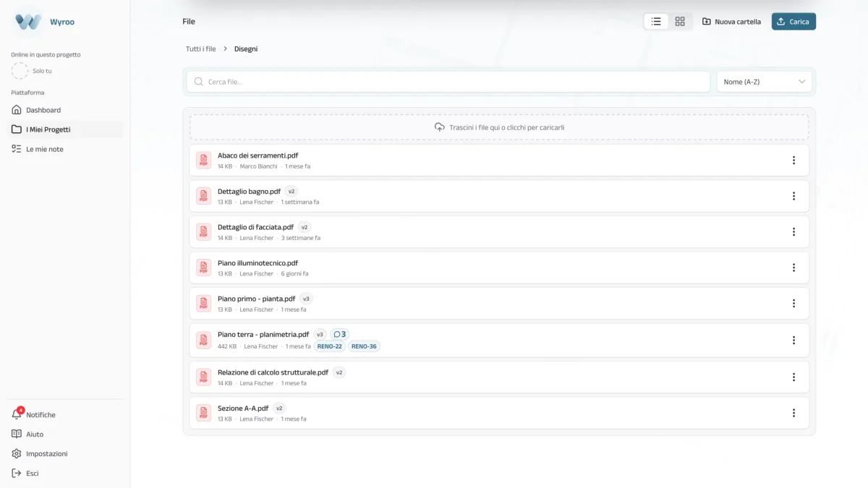The image size is (868, 488).
Task: Click the PDF icon of Piano primo - pianta.pdf
Action: coord(204,304)
